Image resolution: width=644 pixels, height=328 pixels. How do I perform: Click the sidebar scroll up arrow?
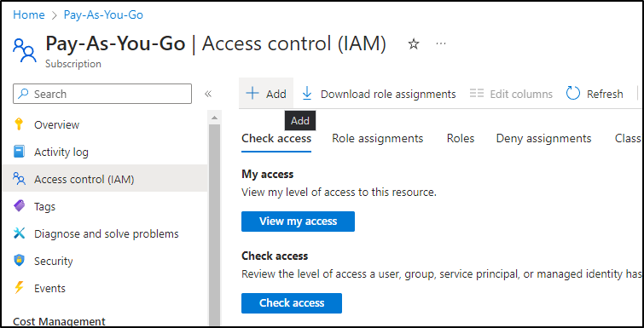point(214,118)
